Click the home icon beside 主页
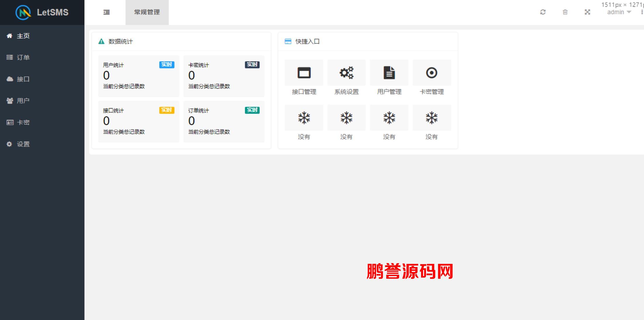 tap(10, 36)
